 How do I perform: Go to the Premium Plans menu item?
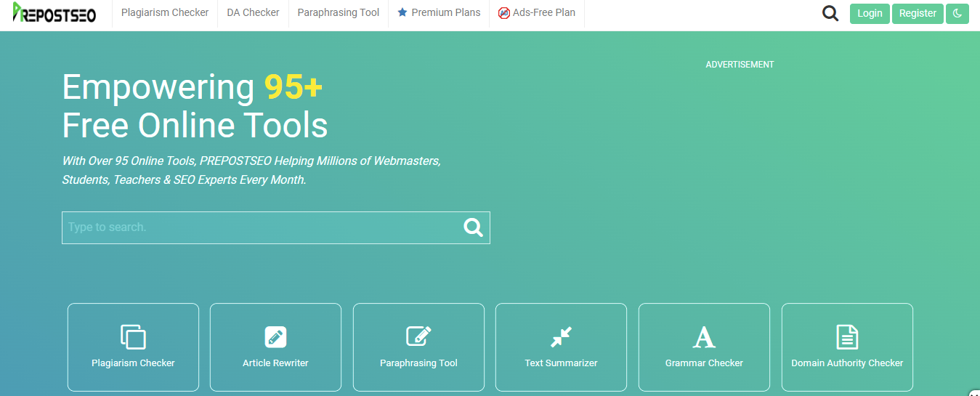[439, 12]
